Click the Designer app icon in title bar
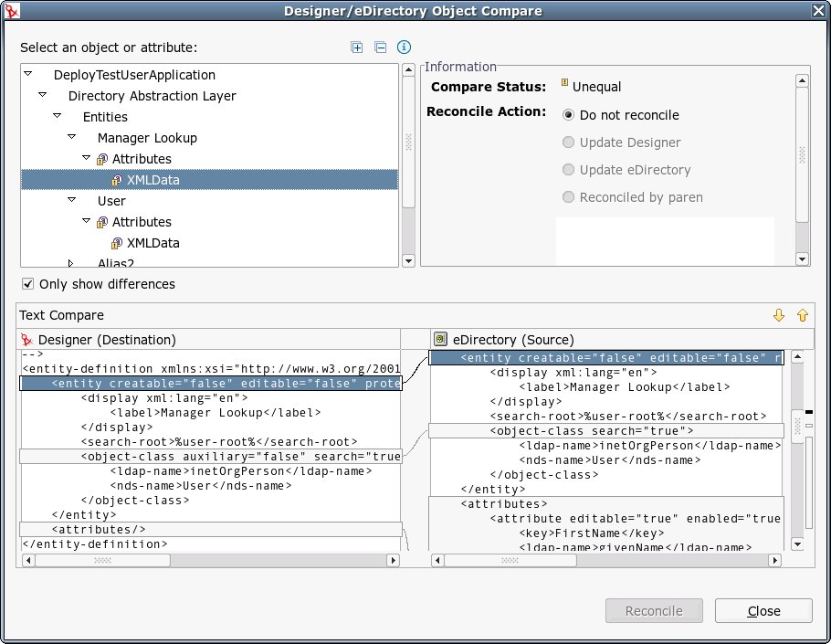Viewport: 831px width, 644px height. tap(12, 11)
